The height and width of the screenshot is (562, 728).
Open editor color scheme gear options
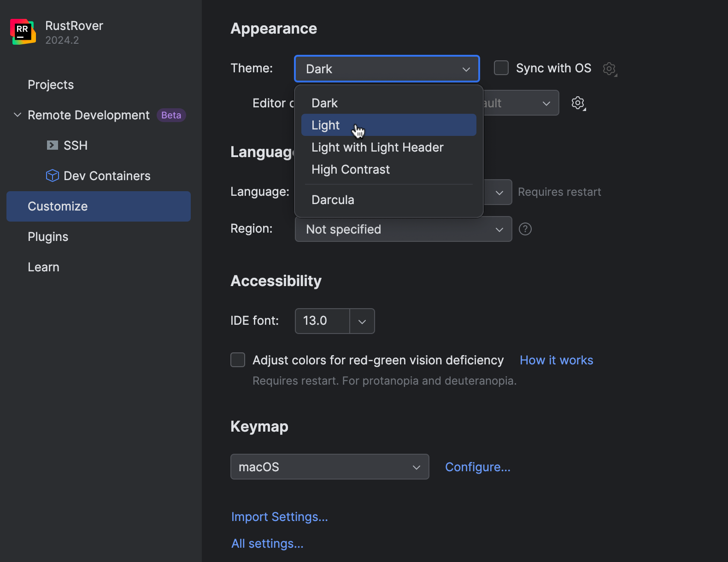pyautogui.click(x=578, y=103)
